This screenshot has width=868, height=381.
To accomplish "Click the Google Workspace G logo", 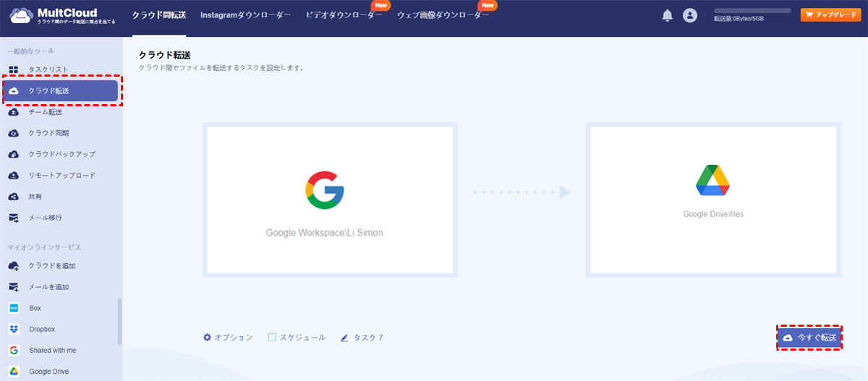I will click(324, 191).
